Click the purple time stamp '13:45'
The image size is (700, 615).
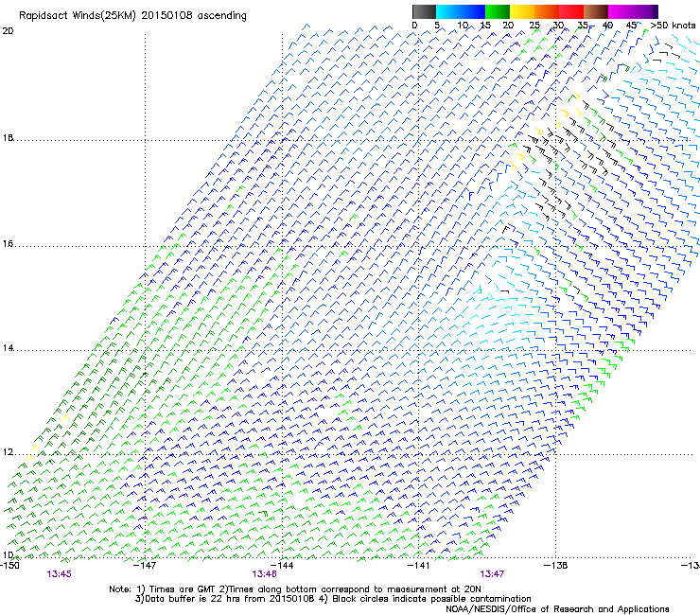(59, 574)
